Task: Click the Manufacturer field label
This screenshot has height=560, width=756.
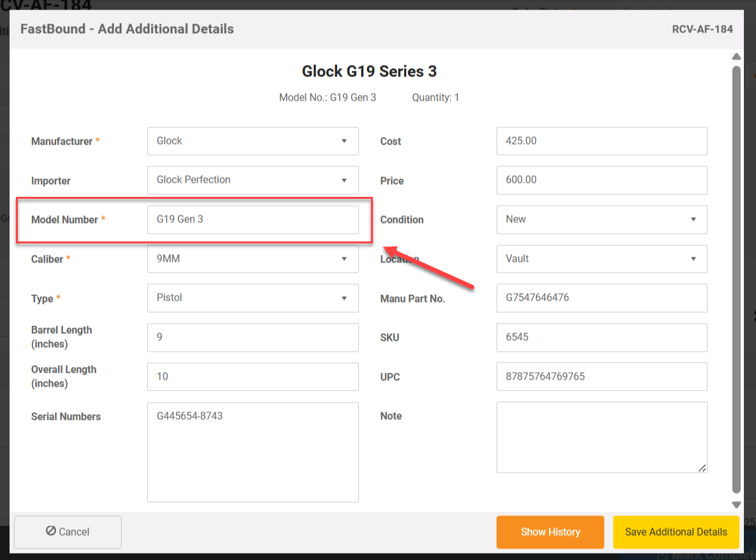Action: [62, 141]
